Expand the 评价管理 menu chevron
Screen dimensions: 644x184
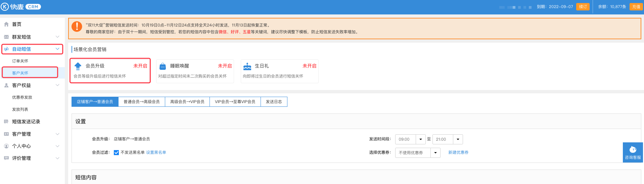click(x=57, y=158)
